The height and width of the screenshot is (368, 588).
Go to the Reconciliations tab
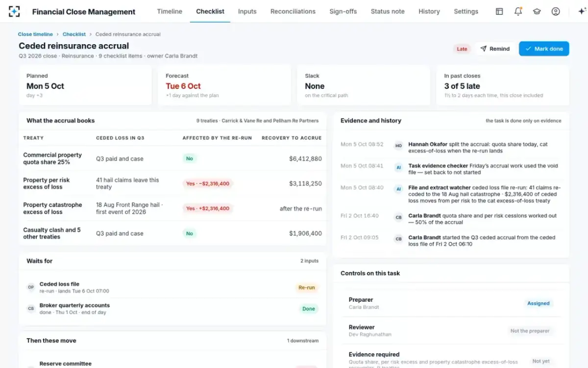(293, 11)
